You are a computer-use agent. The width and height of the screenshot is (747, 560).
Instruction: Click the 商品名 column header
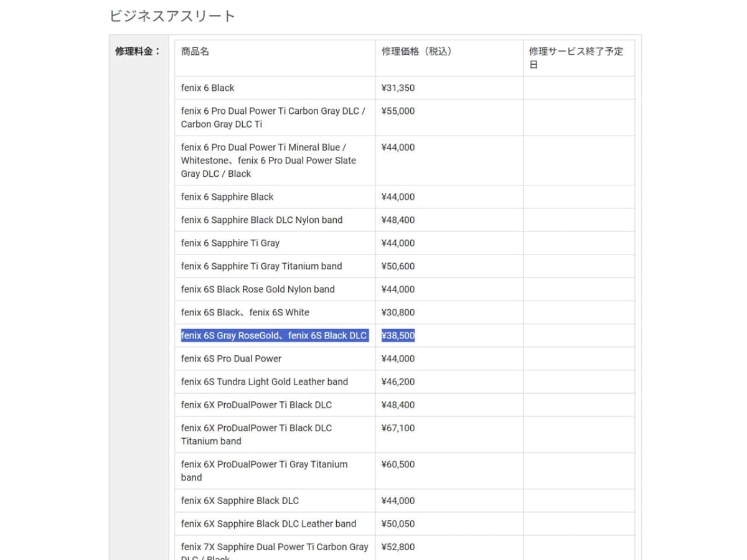coord(195,52)
